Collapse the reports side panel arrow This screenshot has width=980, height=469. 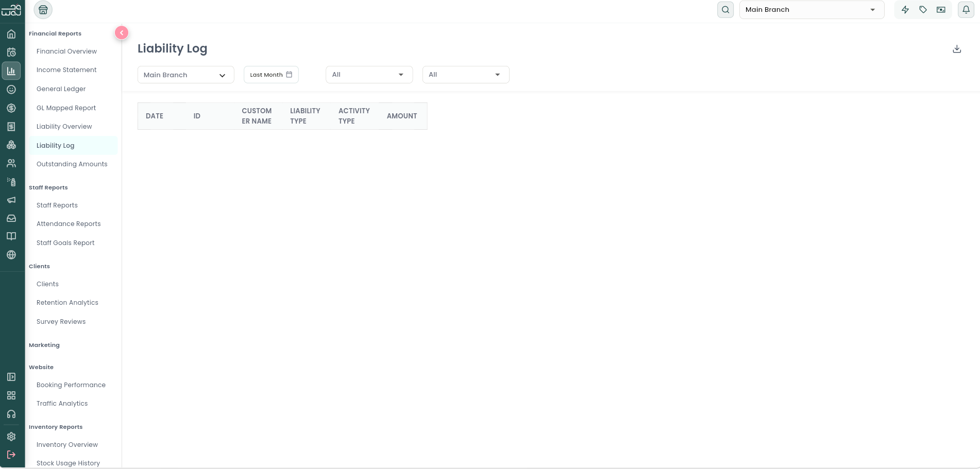122,33
